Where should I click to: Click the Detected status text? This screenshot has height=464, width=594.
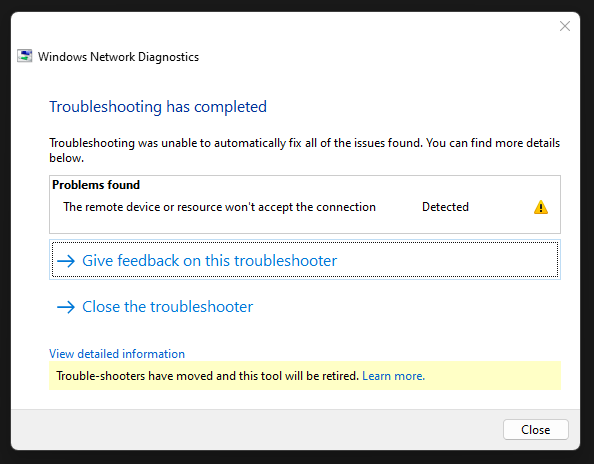(445, 207)
